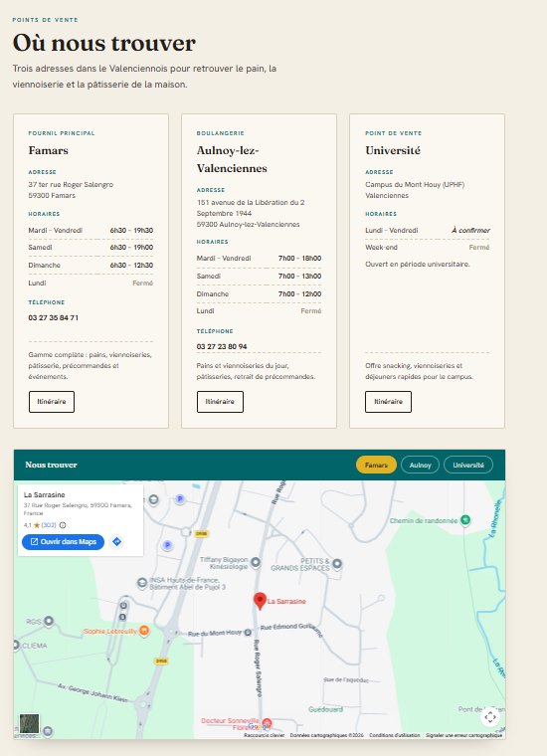This screenshot has width=547, height=756.
Task: Click Itinéraire in the Université card
Action: coord(388,402)
